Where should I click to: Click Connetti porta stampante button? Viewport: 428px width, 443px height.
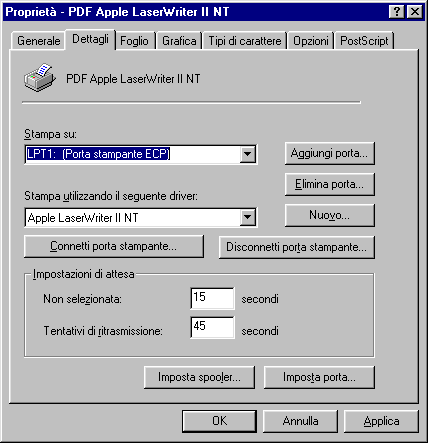tap(114, 246)
